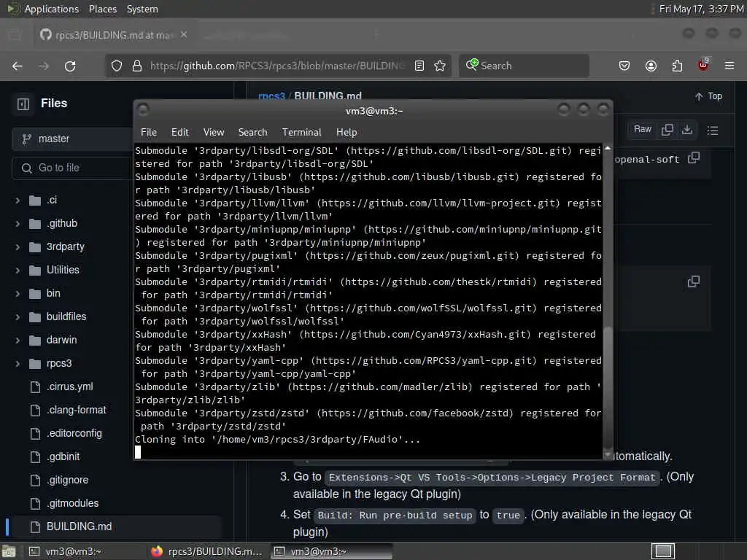
Task: Click the Go to file search field
Action: 72,168
